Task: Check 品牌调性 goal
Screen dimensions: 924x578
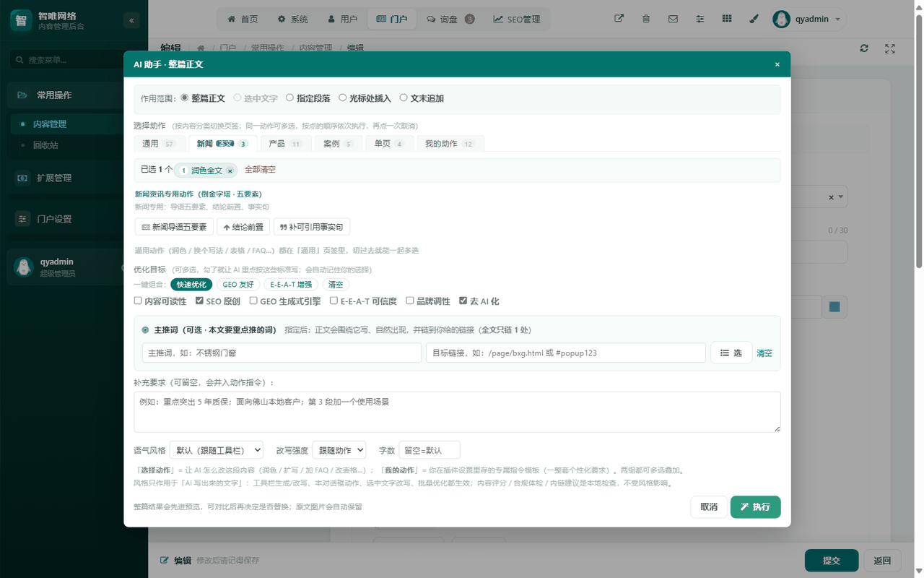Action: click(410, 301)
